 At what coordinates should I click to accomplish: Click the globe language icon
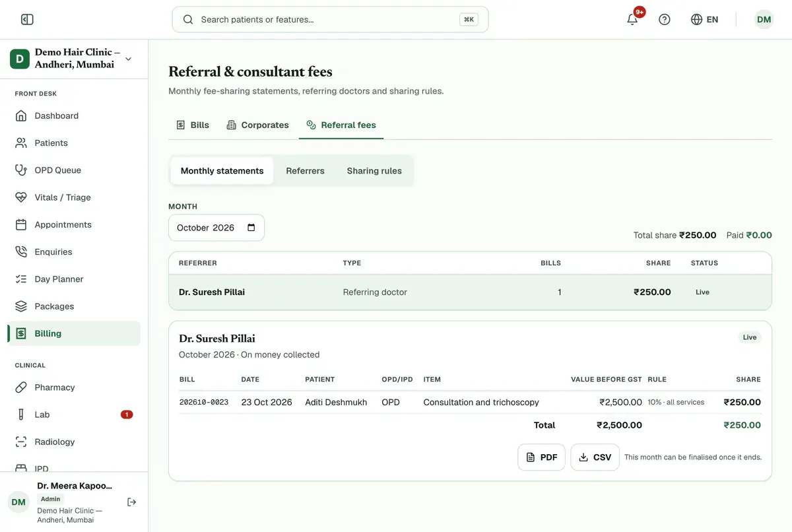[x=696, y=20]
